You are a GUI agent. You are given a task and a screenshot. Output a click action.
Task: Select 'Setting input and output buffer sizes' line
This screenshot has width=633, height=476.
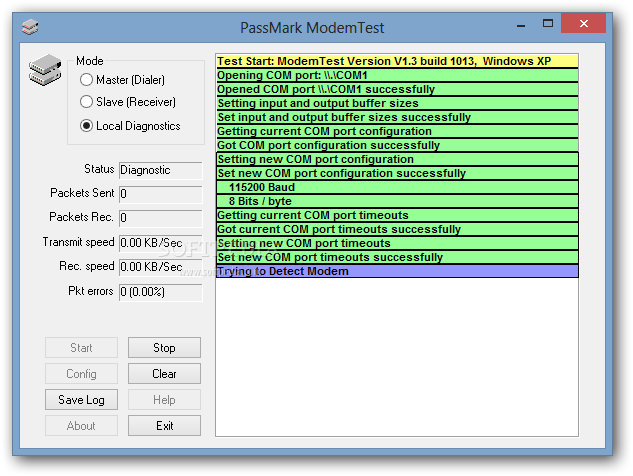397,103
